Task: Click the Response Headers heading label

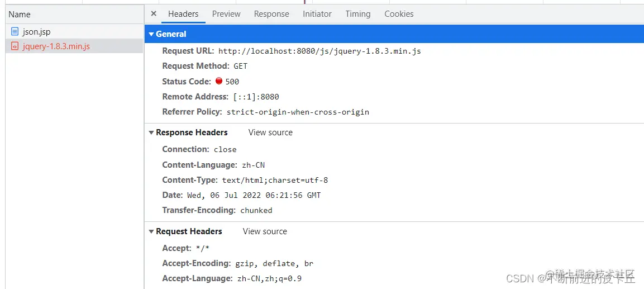Action: [x=192, y=132]
